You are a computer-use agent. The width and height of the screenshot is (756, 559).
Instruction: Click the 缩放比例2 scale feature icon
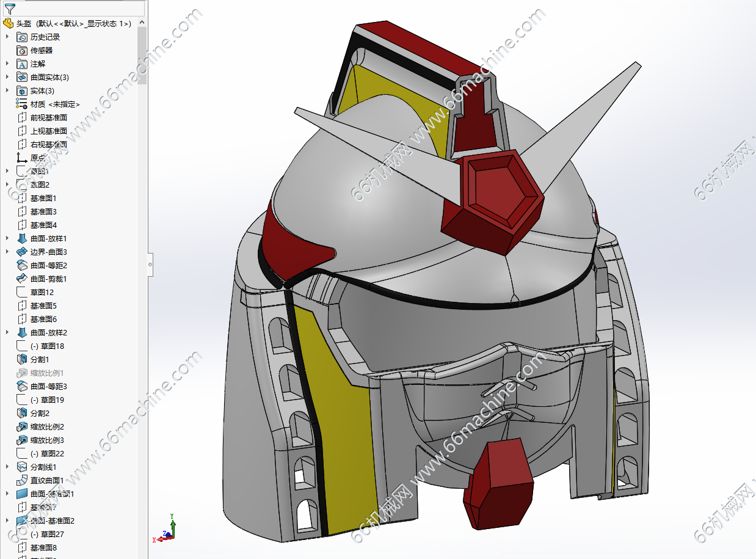pyautogui.click(x=22, y=426)
